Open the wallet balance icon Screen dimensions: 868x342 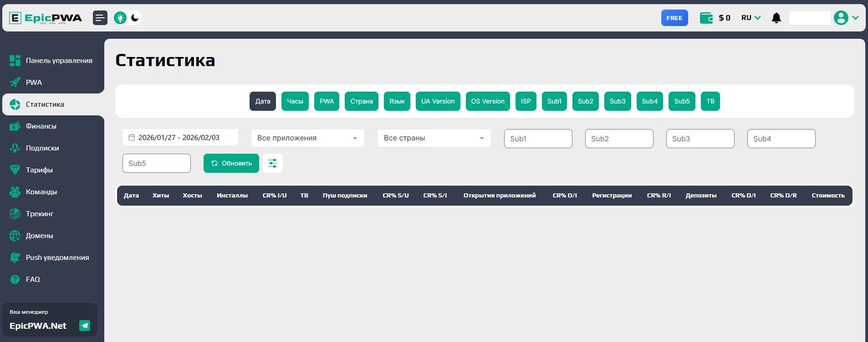706,18
